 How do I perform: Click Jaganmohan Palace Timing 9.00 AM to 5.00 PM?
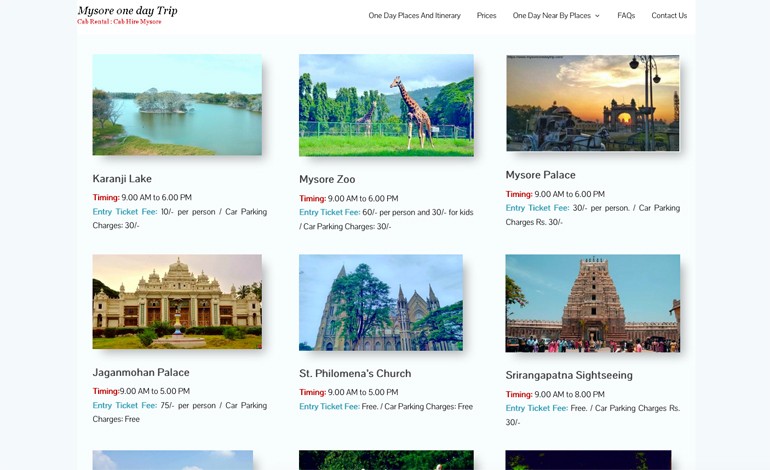click(141, 391)
